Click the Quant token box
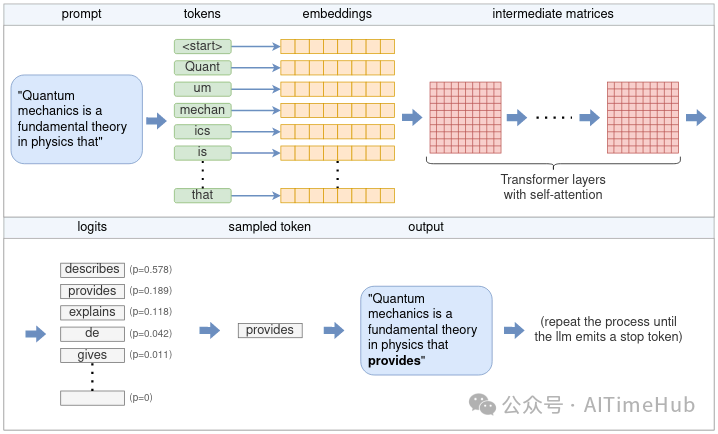 point(203,67)
